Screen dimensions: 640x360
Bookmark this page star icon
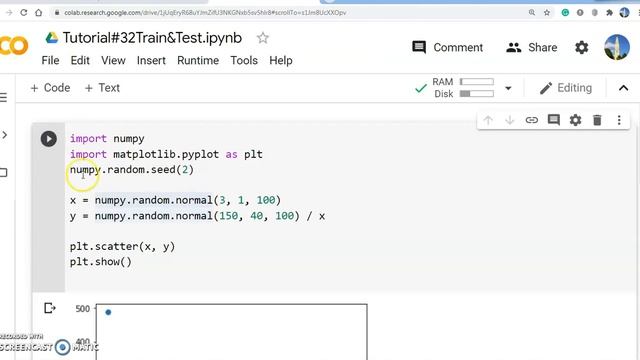547,13
